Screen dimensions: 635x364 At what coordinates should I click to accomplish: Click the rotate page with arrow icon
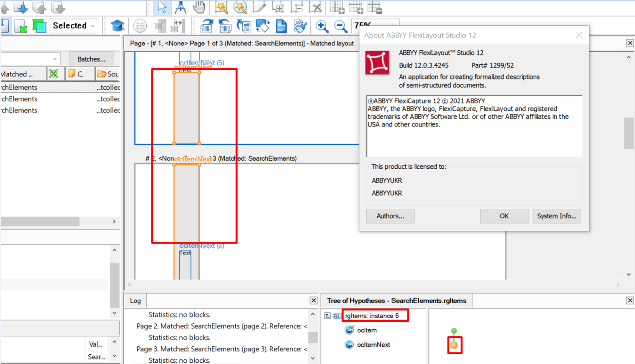click(244, 26)
